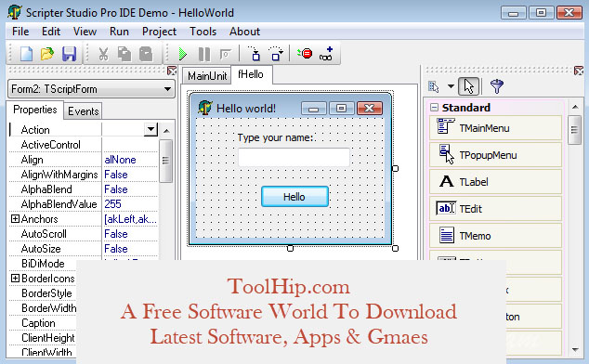Viewport: 589px width, 364px height.
Task: Open the Run menu
Action: coord(119,32)
